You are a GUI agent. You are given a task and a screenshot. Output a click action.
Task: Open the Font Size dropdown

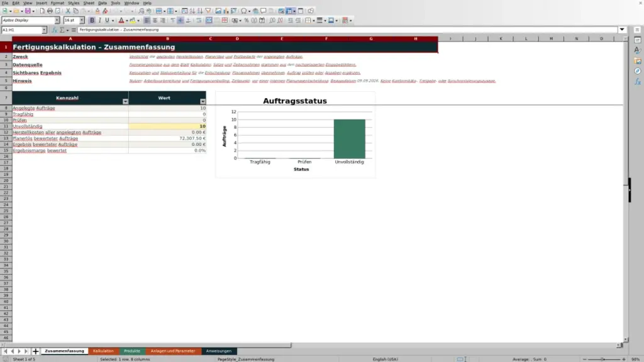[x=82, y=21]
